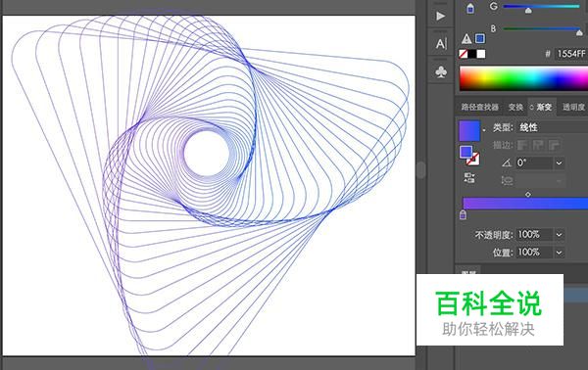
Task: Open the 类型 gradient type dropdown 线性
Action: point(552,127)
